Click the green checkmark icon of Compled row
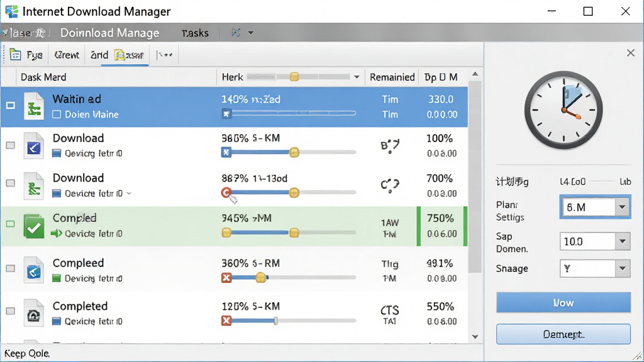This screenshot has height=362, width=644. (34, 226)
